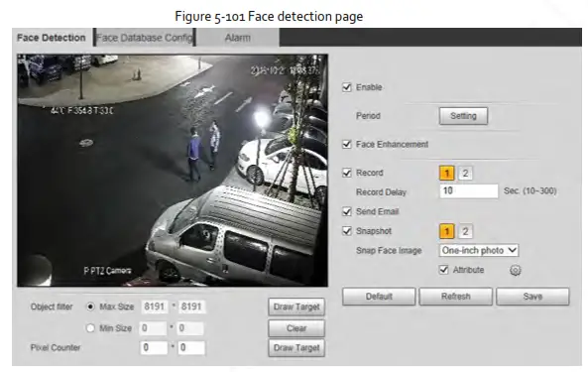The width and height of the screenshot is (588, 372).
Task: Toggle the Send Email checkbox
Action: coord(347,211)
